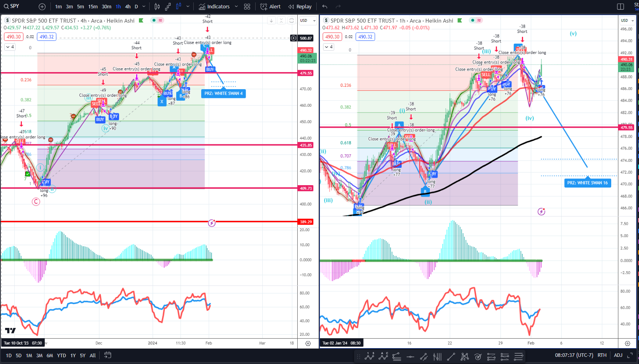Click the lightning event marker on left chart
The image size is (639, 364).
pyautogui.click(x=212, y=223)
